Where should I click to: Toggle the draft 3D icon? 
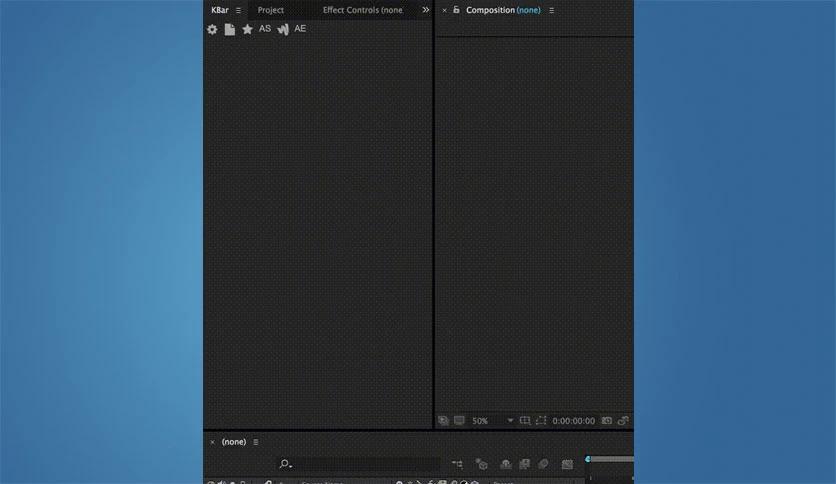coord(481,464)
